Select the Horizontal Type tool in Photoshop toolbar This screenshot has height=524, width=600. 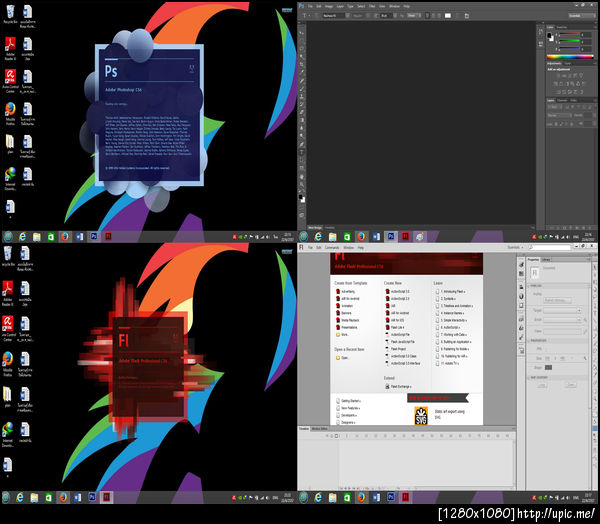pyautogui.click(x=302, y=153)
